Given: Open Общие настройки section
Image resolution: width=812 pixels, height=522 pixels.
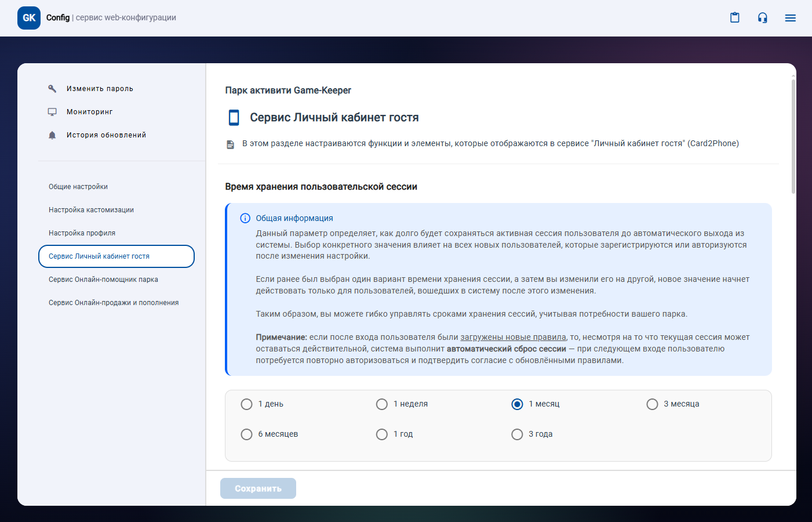Looking at the screenshot, I should click(x=78, y=187).
